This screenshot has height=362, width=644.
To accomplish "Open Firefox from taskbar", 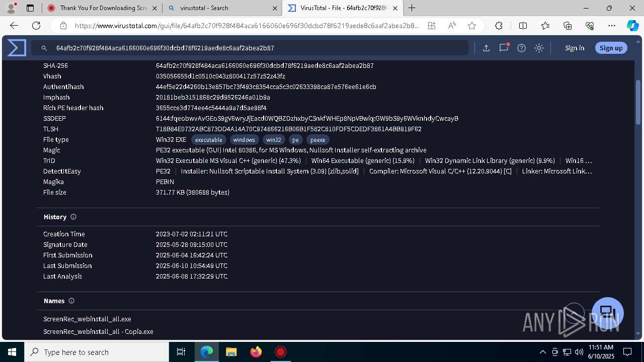I will (256, 352).
